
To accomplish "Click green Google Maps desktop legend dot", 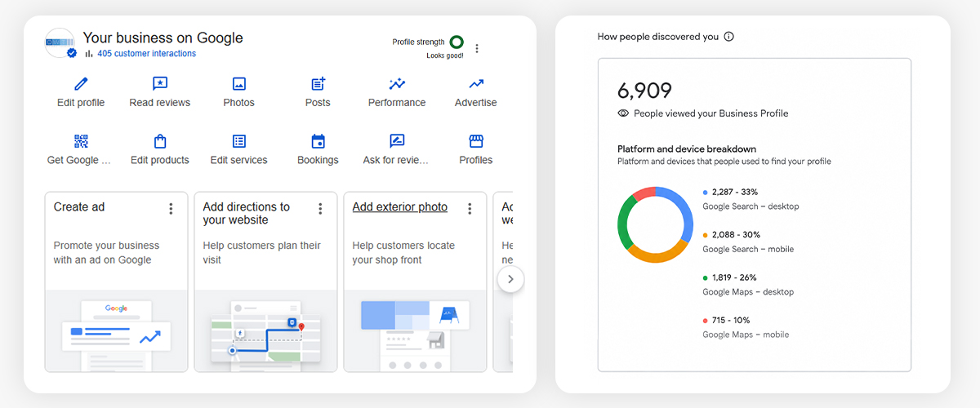I will click(x=706, y=277).
